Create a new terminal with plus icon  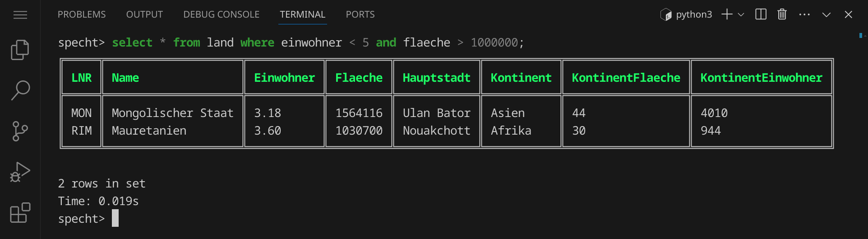pos(726,14)
